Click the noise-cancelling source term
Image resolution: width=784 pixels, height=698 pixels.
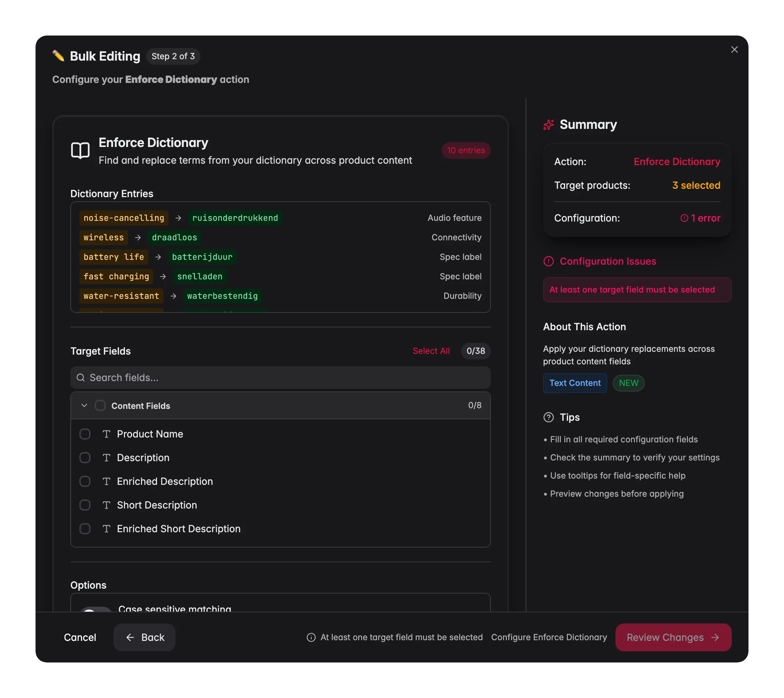124,218
